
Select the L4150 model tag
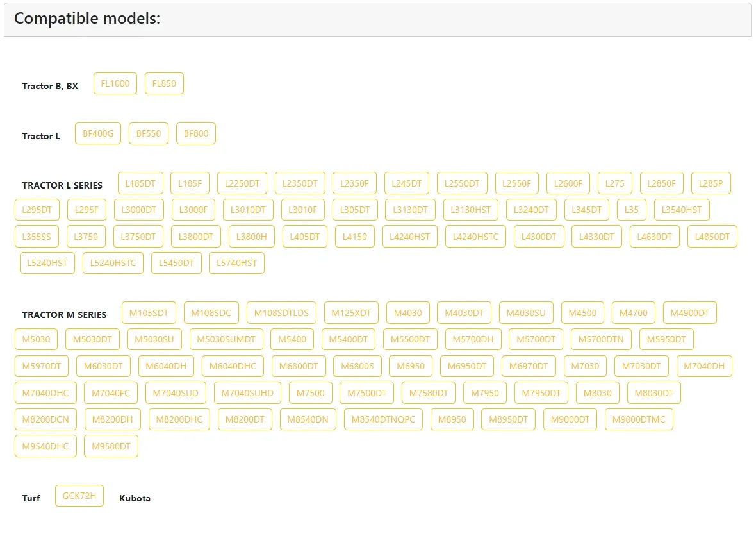[355, 237]
